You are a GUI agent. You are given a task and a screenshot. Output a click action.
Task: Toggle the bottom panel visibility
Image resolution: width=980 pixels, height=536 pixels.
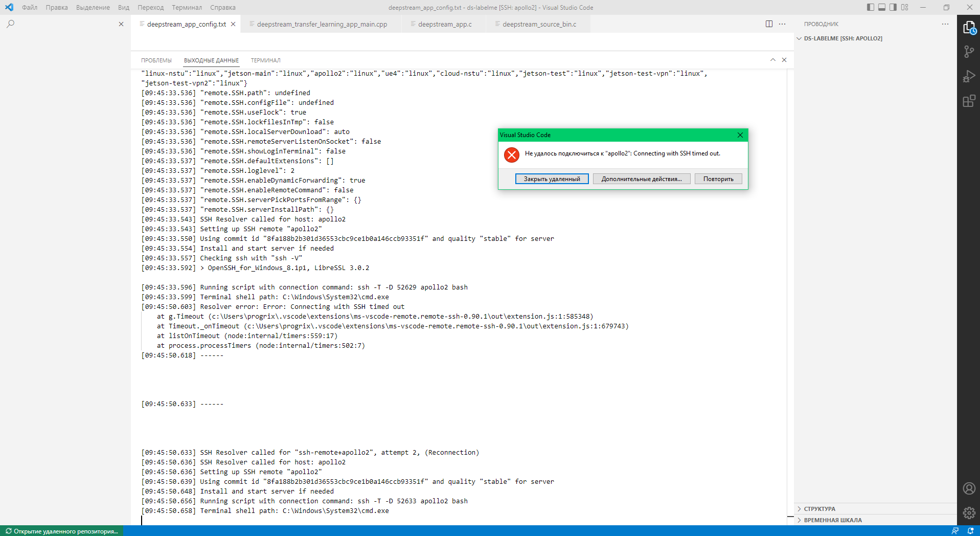coord(881,7)
